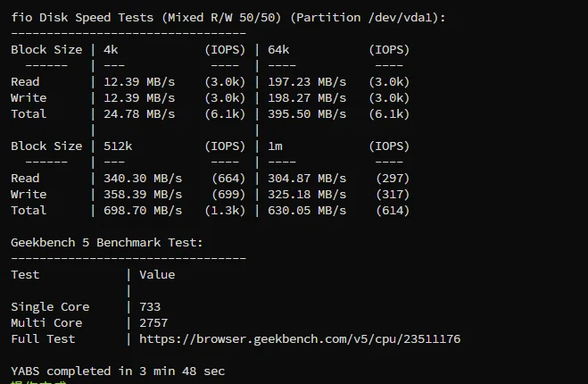
Task: Click the '64k' block size column header
Action: 278,50
